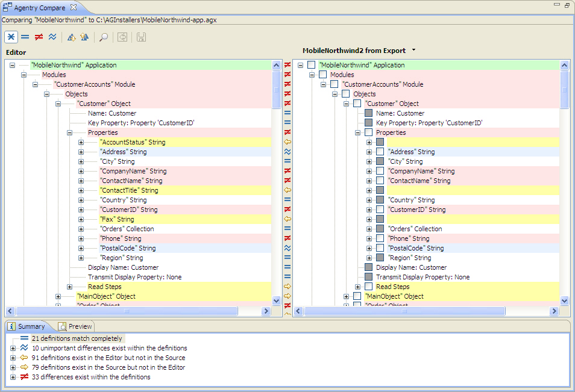Toggle the differences filter (red not-equal icon)
575x392 pixels.
pos(39,37)
